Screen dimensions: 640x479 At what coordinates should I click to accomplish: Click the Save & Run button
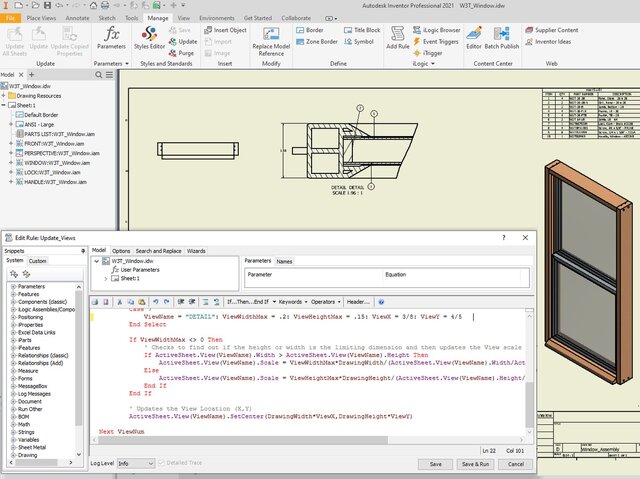(474, 464)
